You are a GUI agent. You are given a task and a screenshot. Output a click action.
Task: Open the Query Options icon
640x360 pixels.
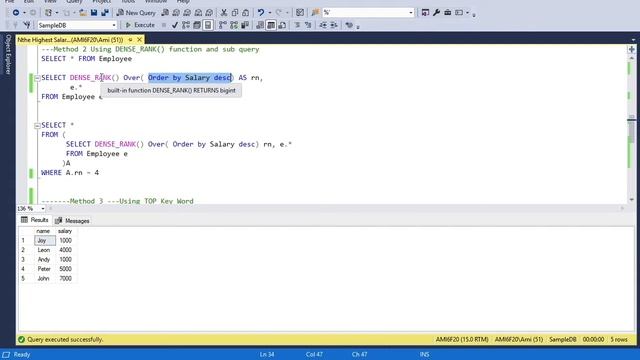(197, 25)
